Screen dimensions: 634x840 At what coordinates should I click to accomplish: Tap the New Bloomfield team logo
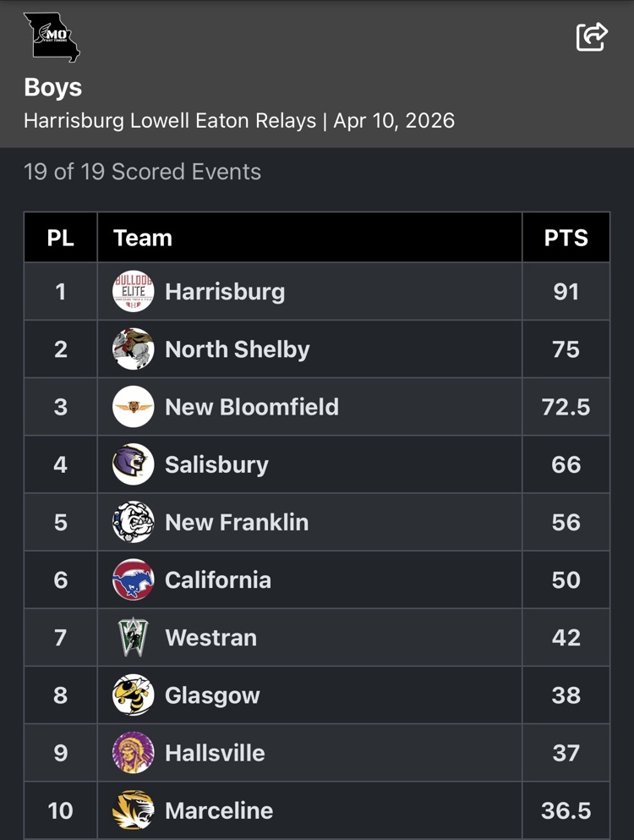[x=134, y=407]
